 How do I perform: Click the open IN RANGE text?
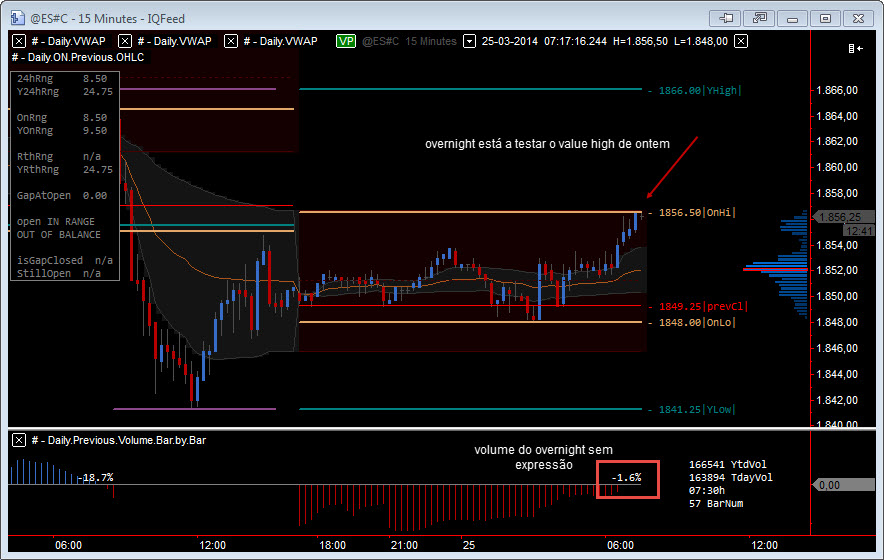(x=56, y=221)
